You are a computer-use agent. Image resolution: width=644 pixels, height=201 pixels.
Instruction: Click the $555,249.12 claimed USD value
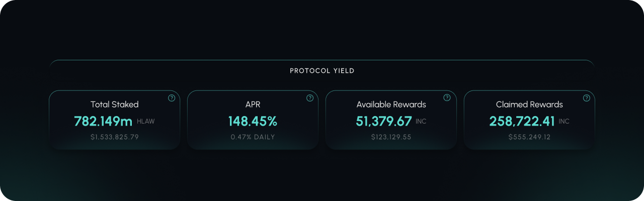(x=529, y=137)
